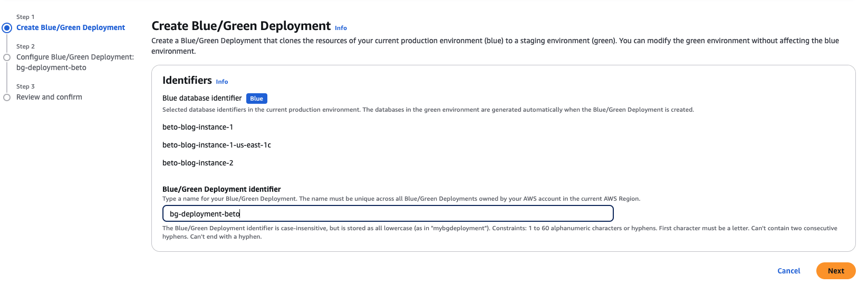Screen dimensions: 868x285
Task: Go to the Review and confirm step
Action: tap(49, 97)
